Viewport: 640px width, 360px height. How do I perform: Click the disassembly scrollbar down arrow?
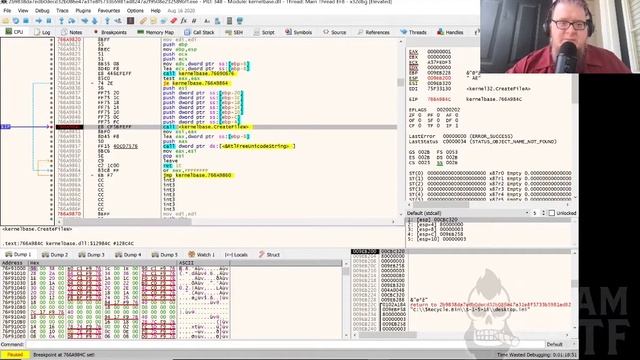point(400,214)
